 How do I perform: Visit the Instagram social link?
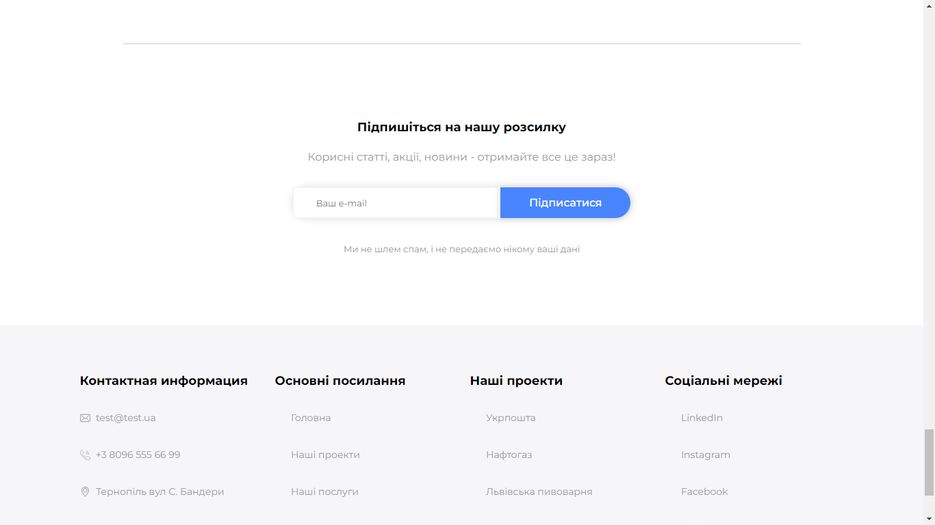[706, 455]
